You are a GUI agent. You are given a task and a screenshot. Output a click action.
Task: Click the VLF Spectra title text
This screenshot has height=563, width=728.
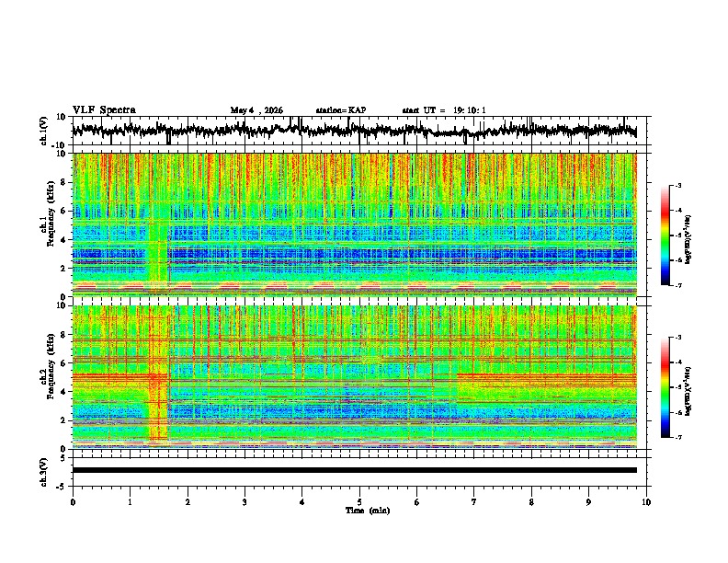click(104, 110)
